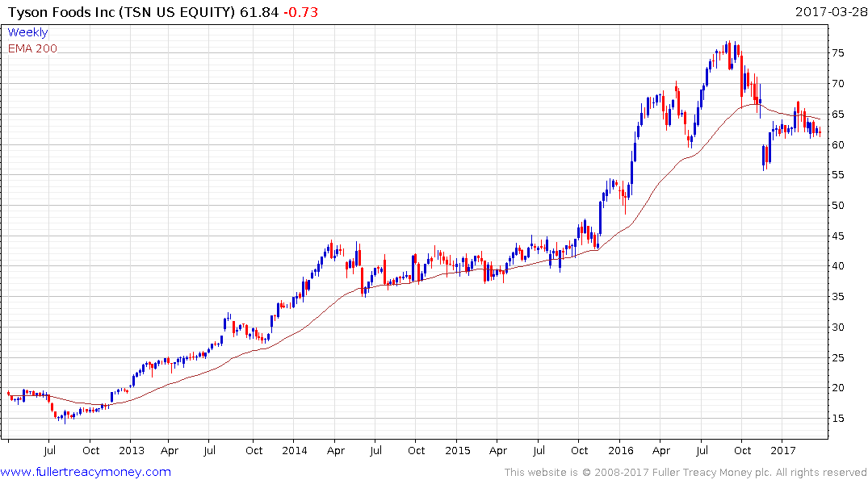Open the www.fullertreacymoney.com link
This screenshot has width=868, height=484.
pos(86,472)
